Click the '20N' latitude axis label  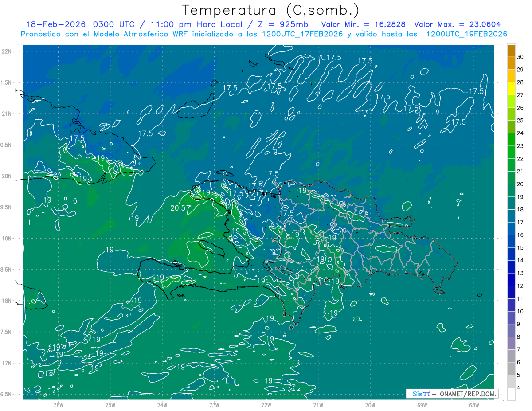(x=6, y=176)
